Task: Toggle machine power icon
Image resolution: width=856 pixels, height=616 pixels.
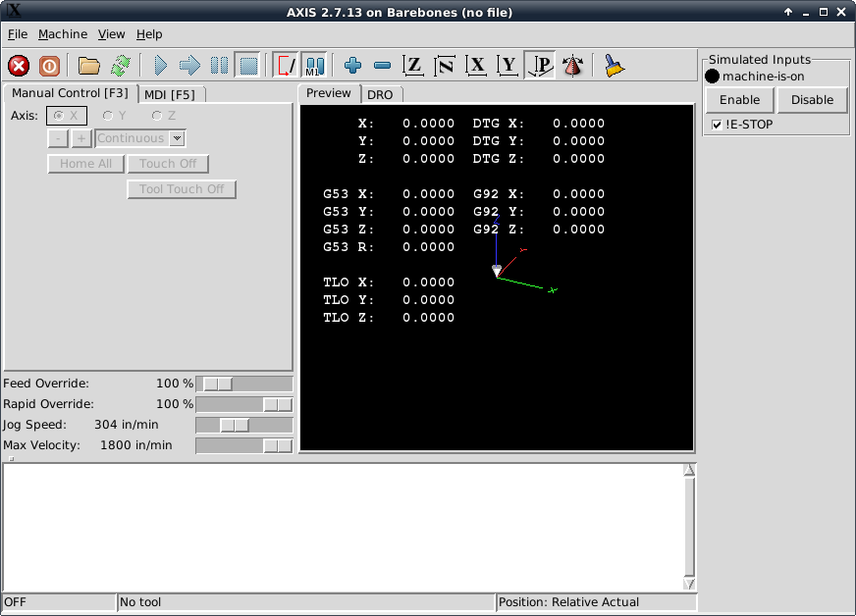Action: pyautogui.click(x=50, y=66)
